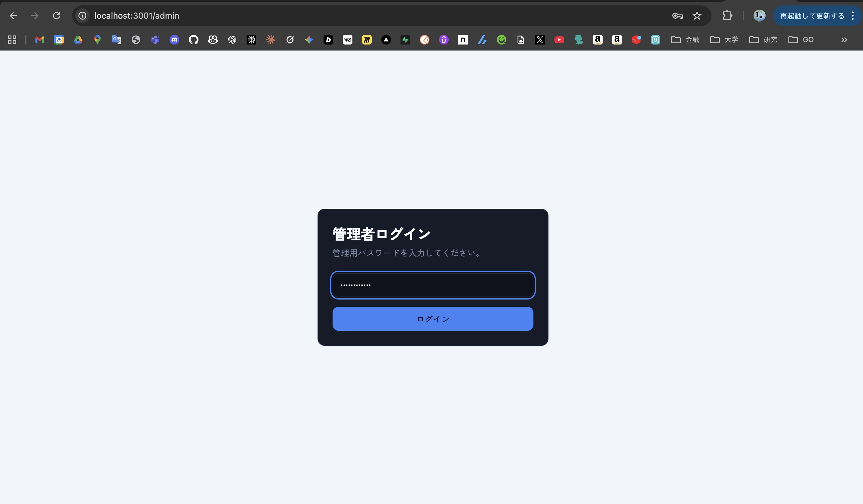The height and width of the screenshot is (504, 863).
Task: Open the Notion bookmark
Action: pos(463,39)
